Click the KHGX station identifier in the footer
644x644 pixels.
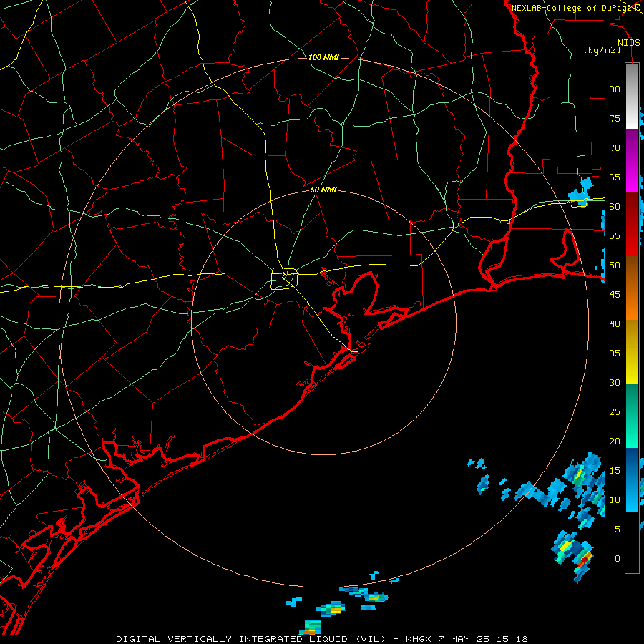point(418,639)
